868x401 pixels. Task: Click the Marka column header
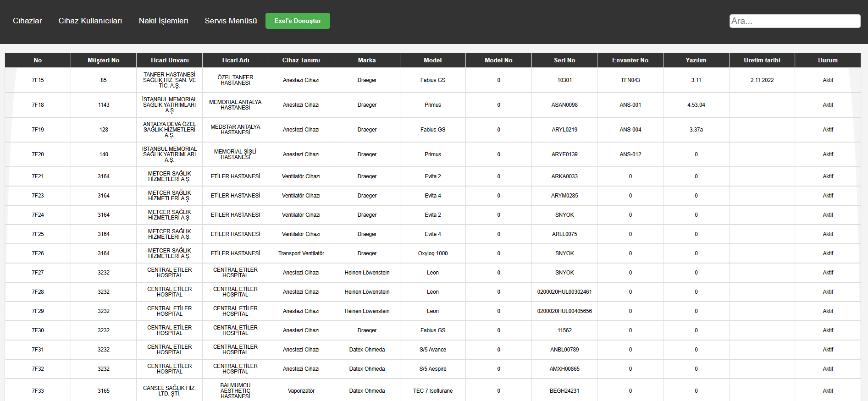point(367,60)
